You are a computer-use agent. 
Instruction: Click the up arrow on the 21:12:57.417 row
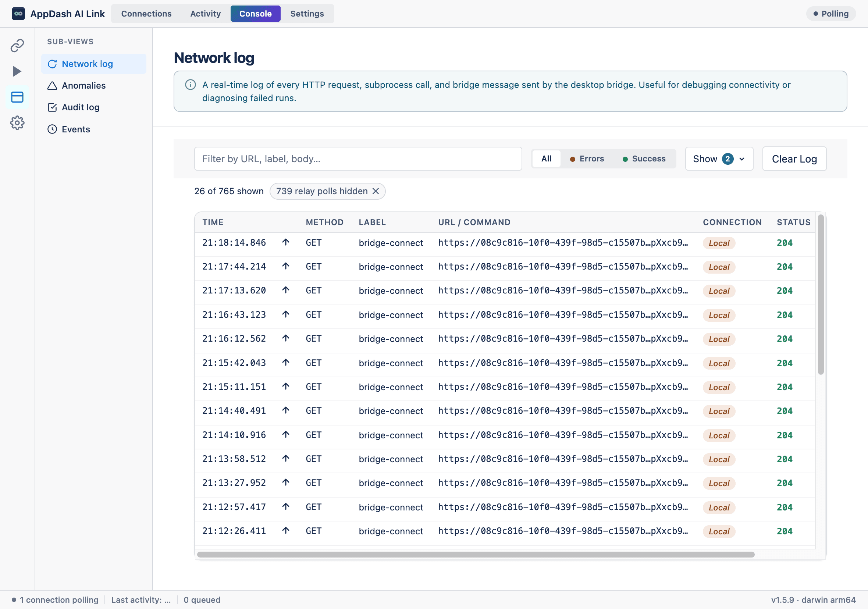click(286, 506)
